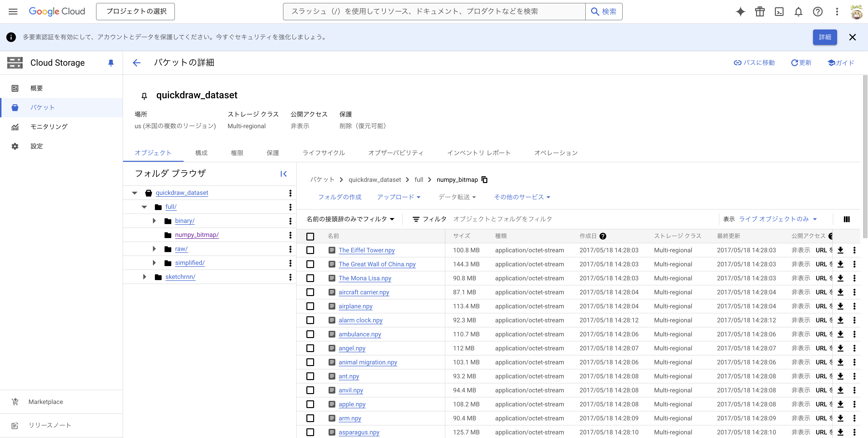Switch to the ライフサイクル tab
The width and height of the screenshot is (868, 438).
click(x=324, y=153)
